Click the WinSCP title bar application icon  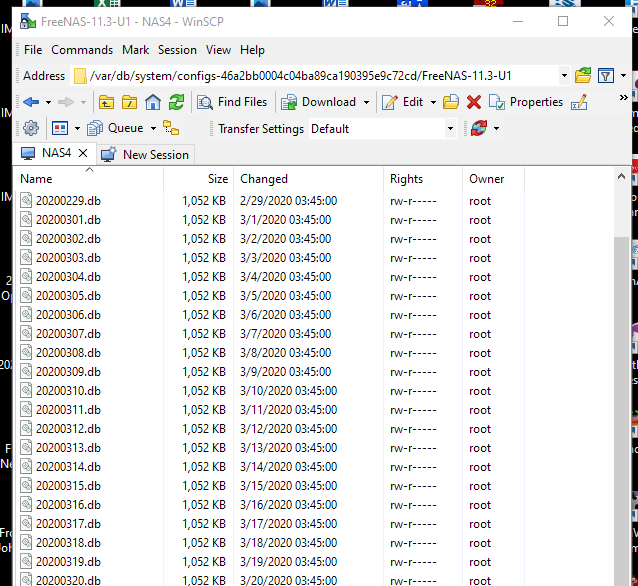coord(28,21)
